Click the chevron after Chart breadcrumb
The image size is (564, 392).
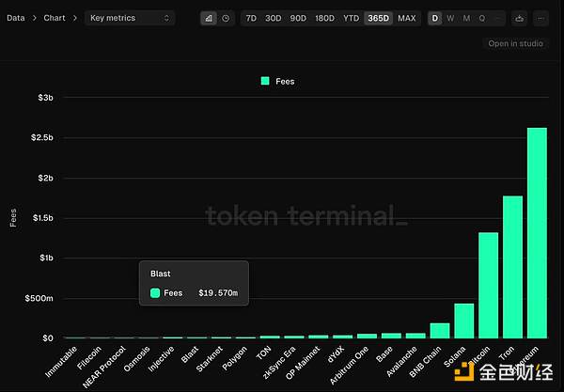[73, 18]
